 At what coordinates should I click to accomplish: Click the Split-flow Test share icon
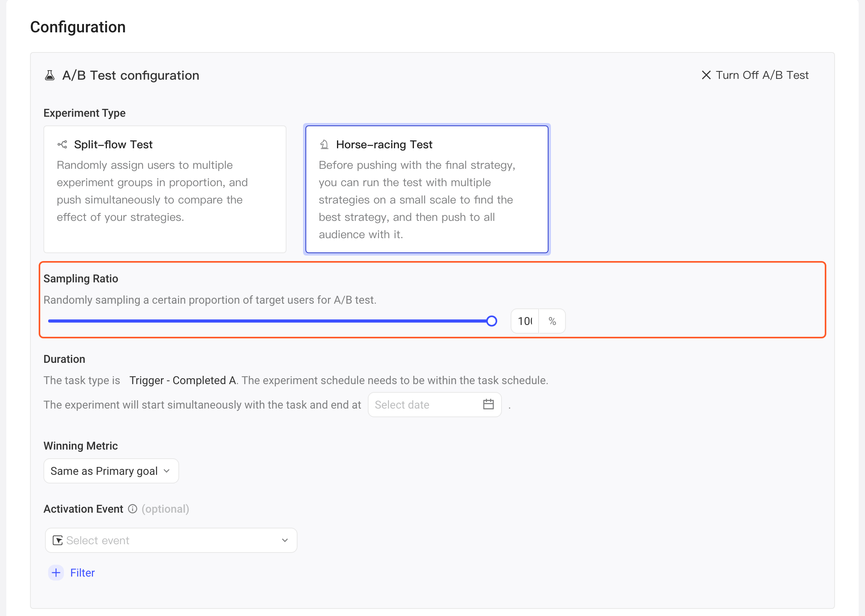(x=62, y=144)
